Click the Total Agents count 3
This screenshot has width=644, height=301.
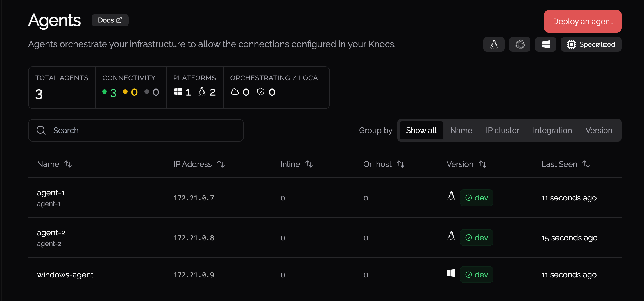tap(39, 94)
